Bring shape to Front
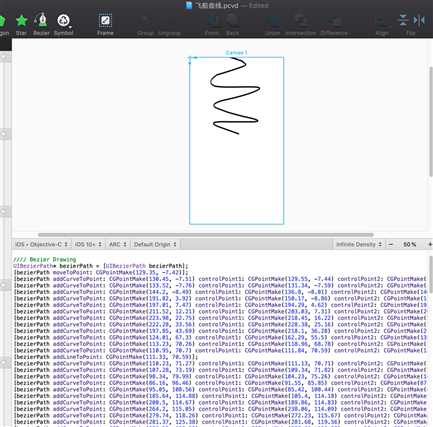Viewport: 433px width, 427px height. coord(212,25)
